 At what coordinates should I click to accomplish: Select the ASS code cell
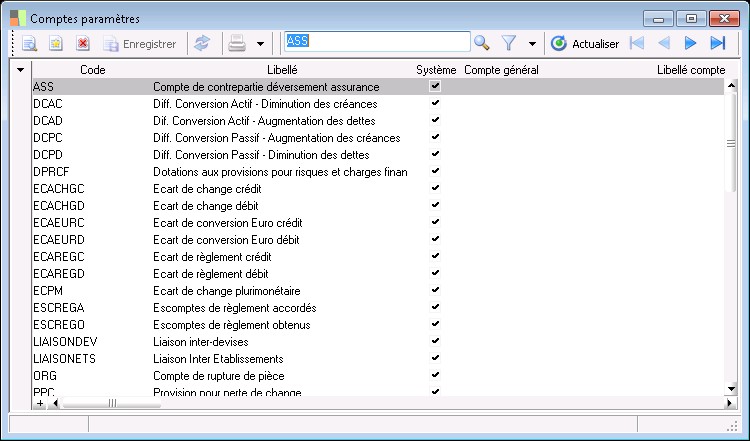click(x=92, y=87)
